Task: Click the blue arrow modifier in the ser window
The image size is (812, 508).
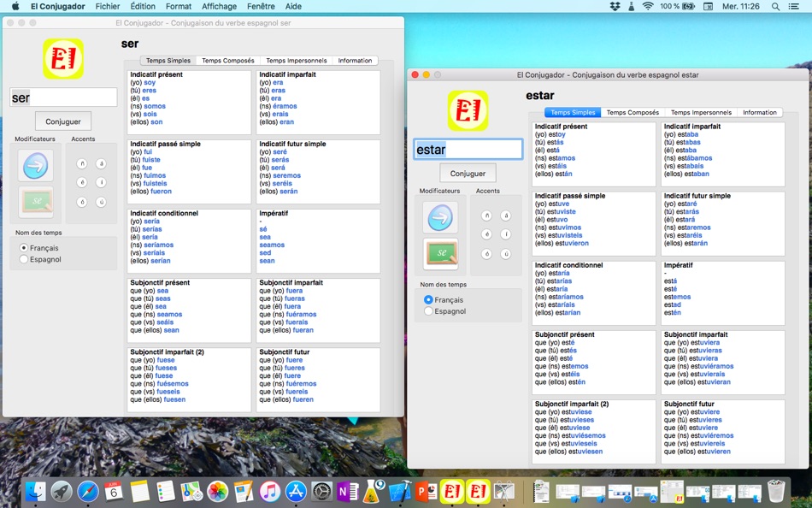Action: [x=36, y=166]
